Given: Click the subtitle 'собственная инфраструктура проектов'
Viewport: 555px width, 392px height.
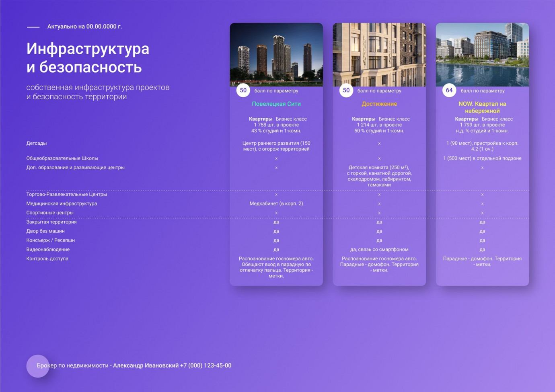Looking at the screenshot, I should 98,87.
